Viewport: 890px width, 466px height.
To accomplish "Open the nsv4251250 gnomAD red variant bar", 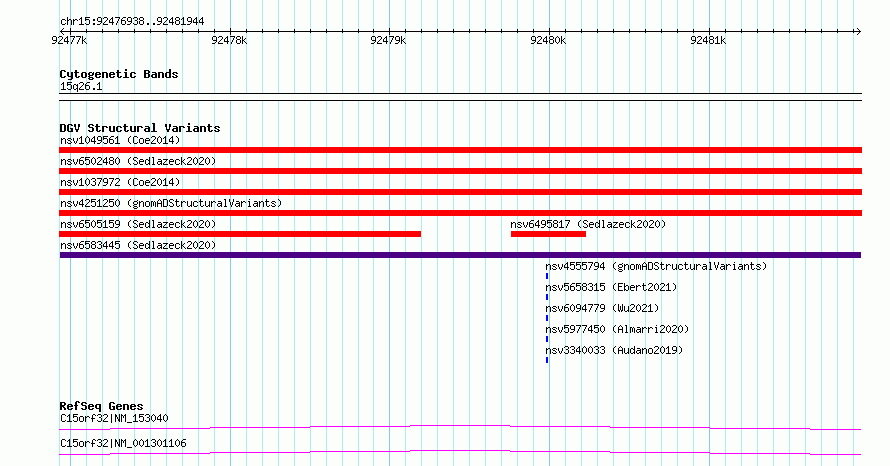I will 460,213.
